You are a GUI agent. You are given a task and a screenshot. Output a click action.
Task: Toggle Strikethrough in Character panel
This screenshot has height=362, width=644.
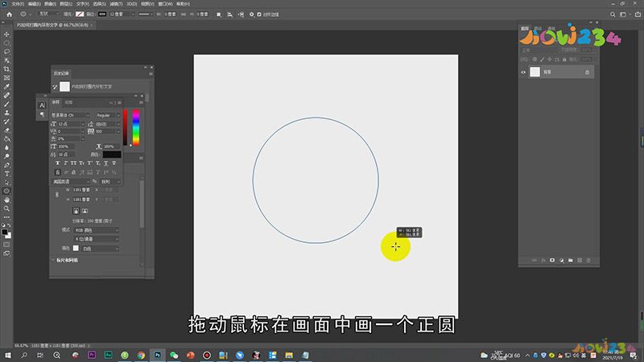114,163
